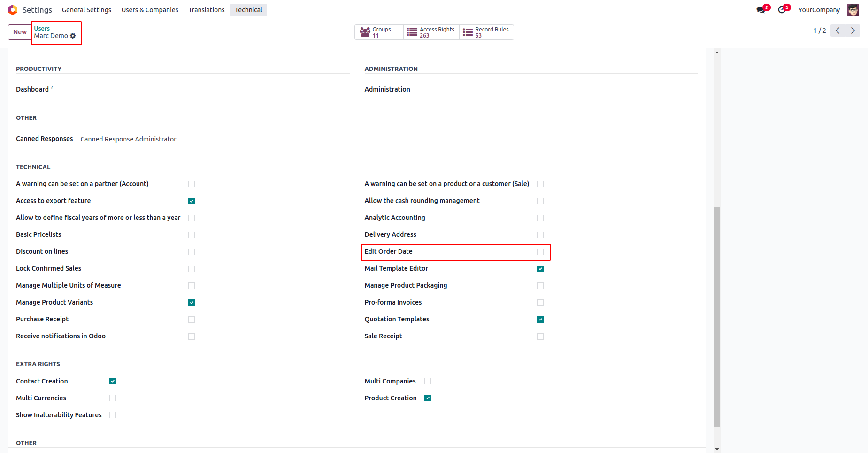Click the Users breadcrumb link
The width and height of the screenshot is (868, 453).
coord(42,29)
